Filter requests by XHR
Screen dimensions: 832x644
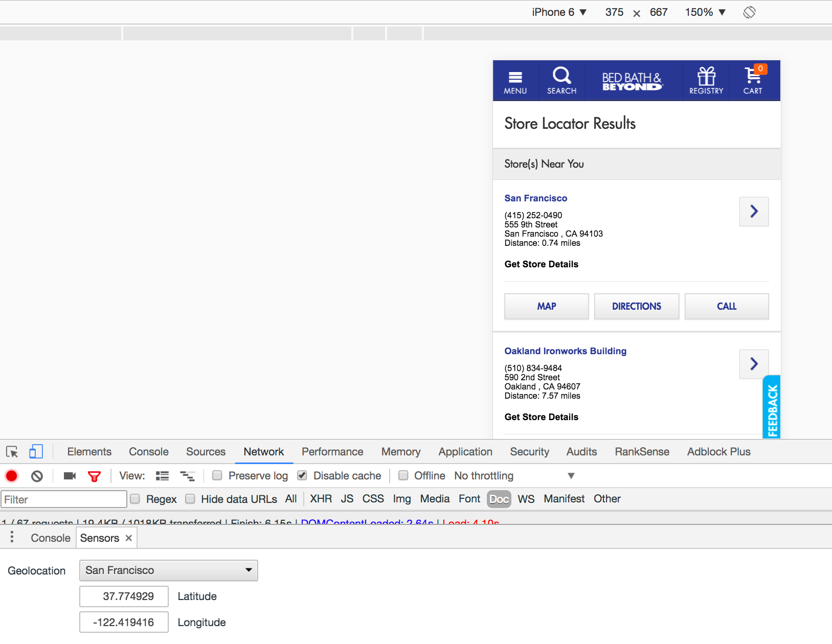click(x=321, y=499)
